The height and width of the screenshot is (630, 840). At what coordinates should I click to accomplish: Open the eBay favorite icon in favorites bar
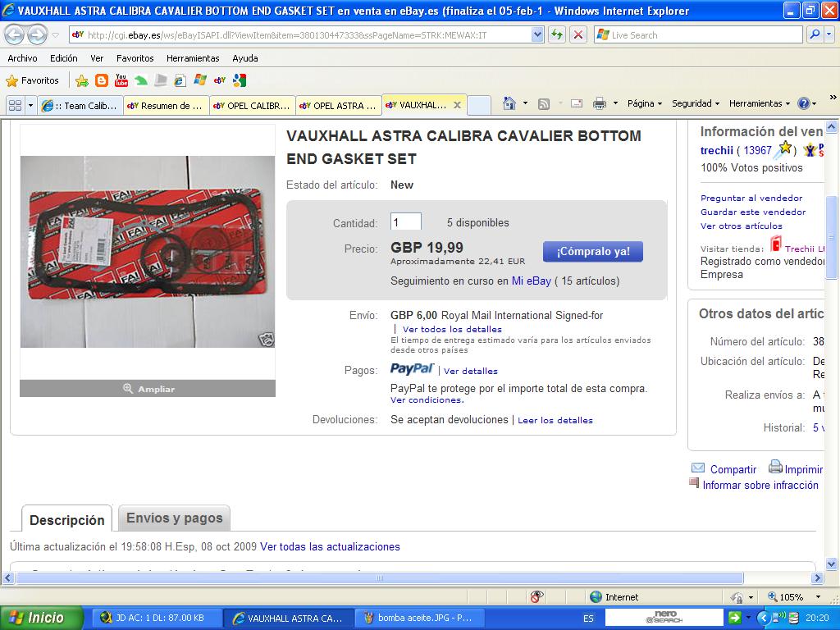pyautogui.click(x=220, y=80)
